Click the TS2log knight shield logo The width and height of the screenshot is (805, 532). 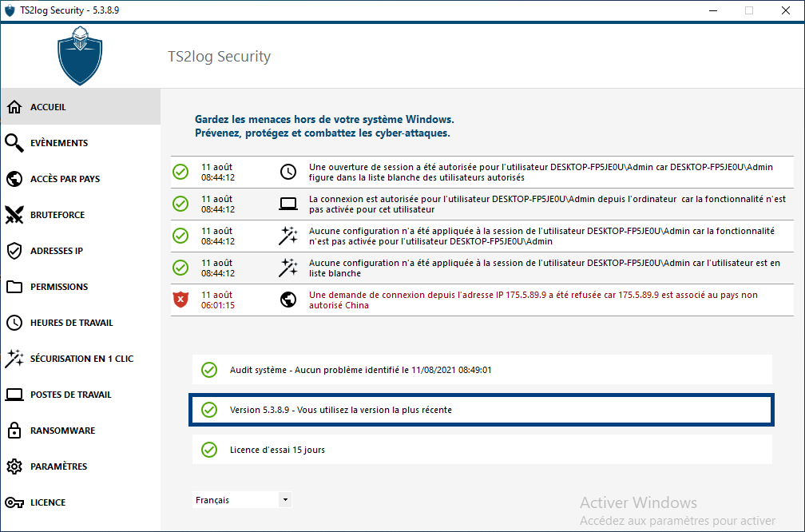[80, 55]
